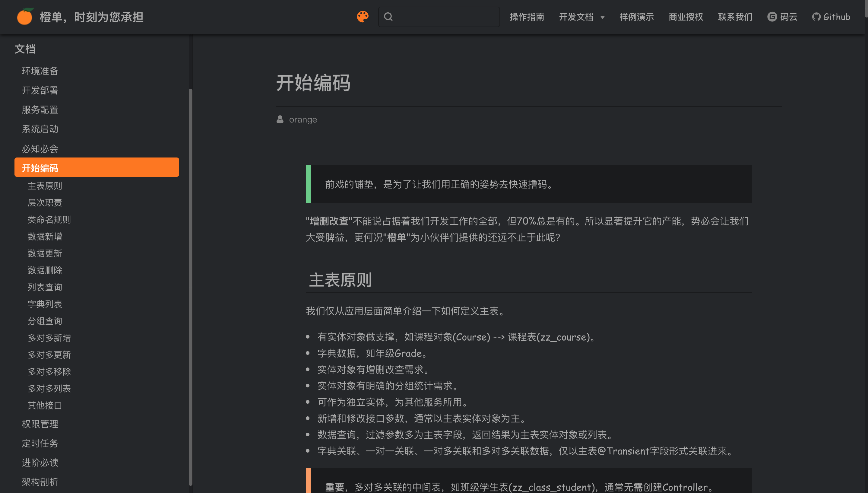Click the search magnifier icon
This screenshot has width=868, height=493.
[x=388, y=17]
